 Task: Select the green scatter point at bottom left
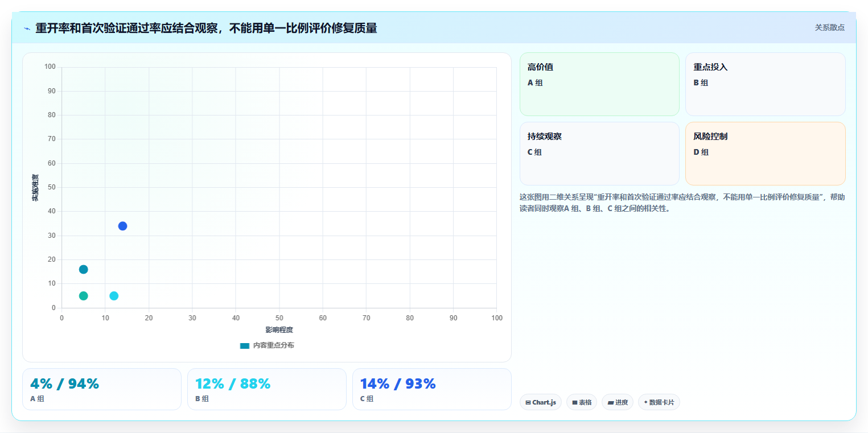[x=83, y=296]
